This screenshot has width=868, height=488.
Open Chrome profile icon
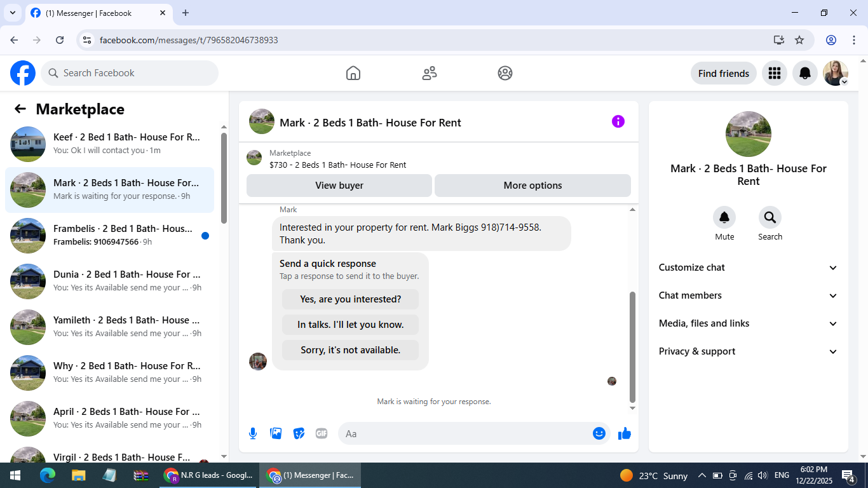(831, 40)
